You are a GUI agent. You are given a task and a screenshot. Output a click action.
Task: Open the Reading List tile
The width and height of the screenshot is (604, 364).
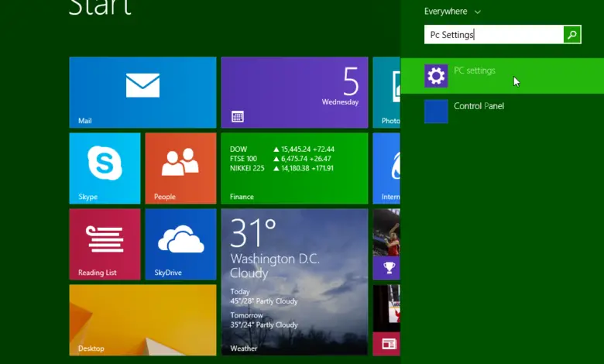click(105, 244)
